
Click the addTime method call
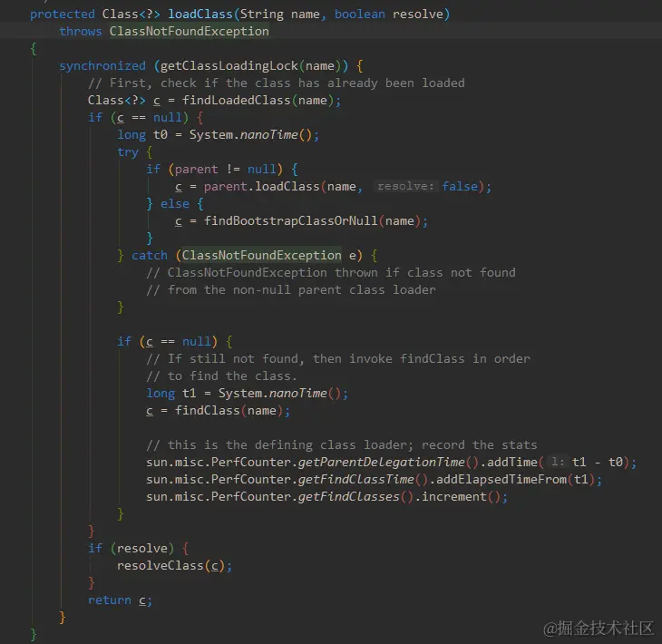pyautogui.click(x=512, y=463)
